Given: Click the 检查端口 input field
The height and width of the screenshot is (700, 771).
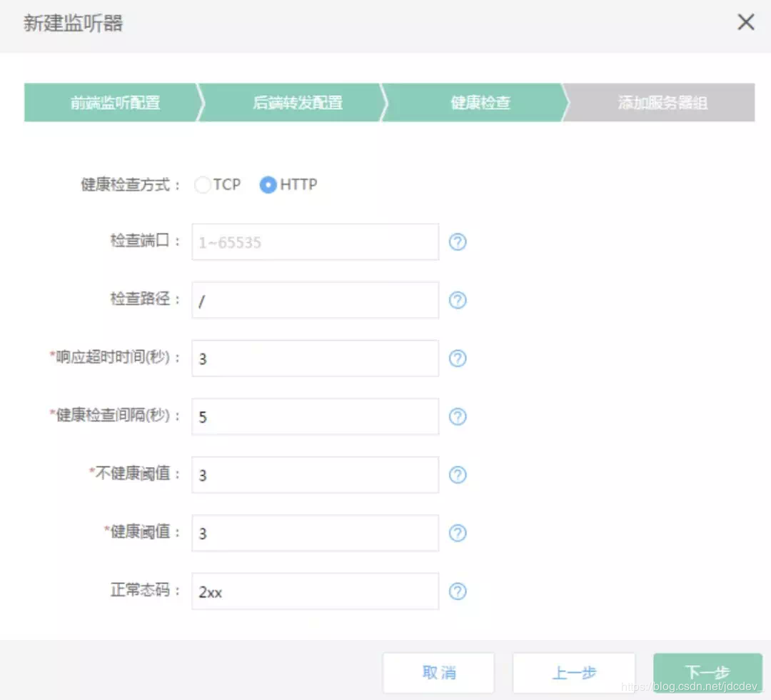Looking at the screenshot, I should click(x=314, y=242).
